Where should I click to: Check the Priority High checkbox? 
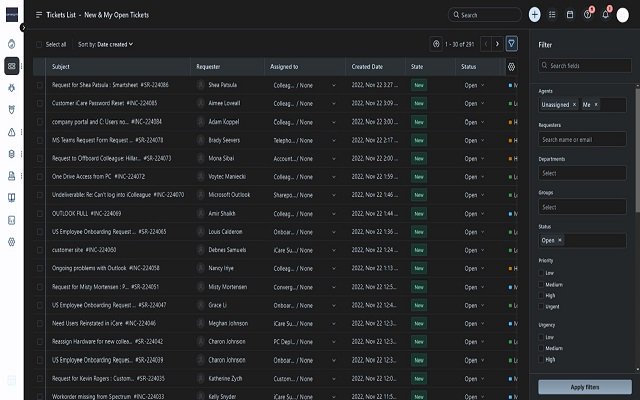point(541,295)
